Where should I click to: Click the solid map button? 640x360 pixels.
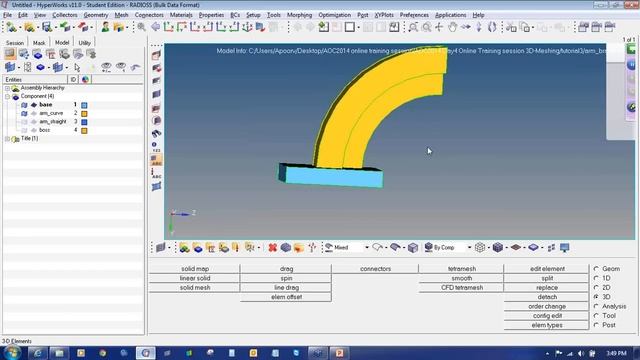(x=195, y=269)
